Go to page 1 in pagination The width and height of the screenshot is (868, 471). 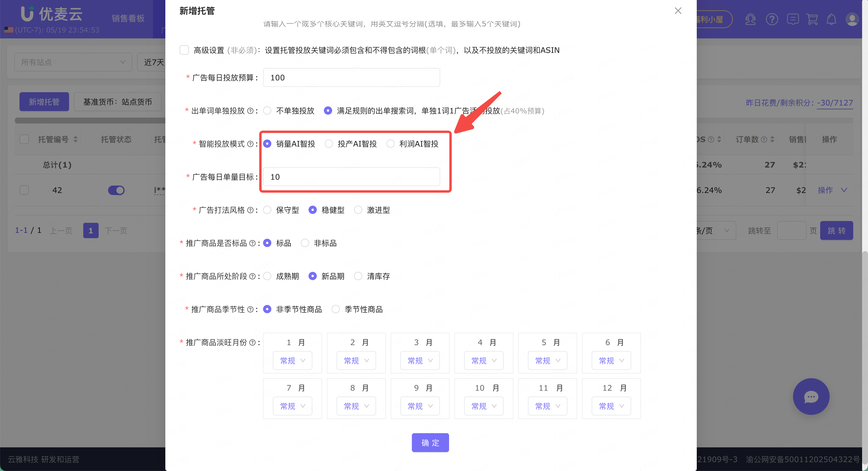pyautogui.click(x=91, y=230)
